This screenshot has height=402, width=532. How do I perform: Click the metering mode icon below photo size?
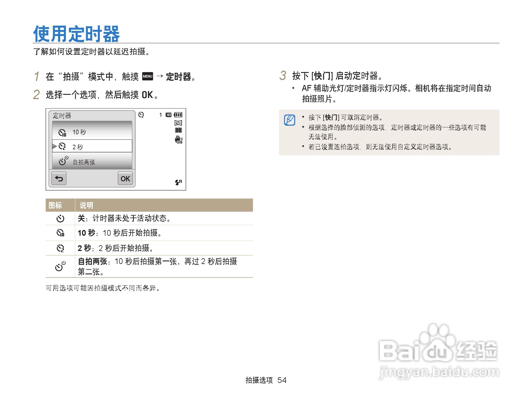click(178, 130)
